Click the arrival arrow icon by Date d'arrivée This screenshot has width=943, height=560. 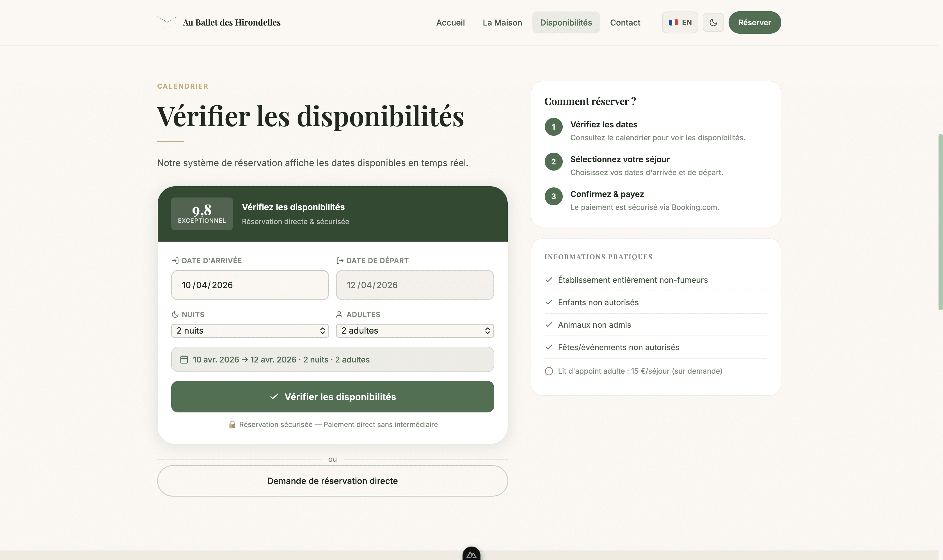click(175, 261)
